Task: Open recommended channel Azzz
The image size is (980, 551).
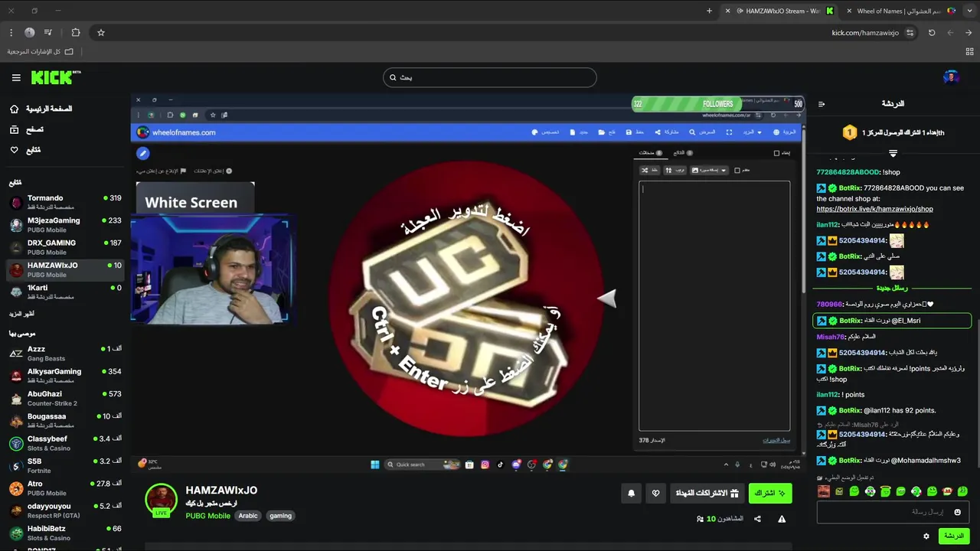Action: point(64,353)
